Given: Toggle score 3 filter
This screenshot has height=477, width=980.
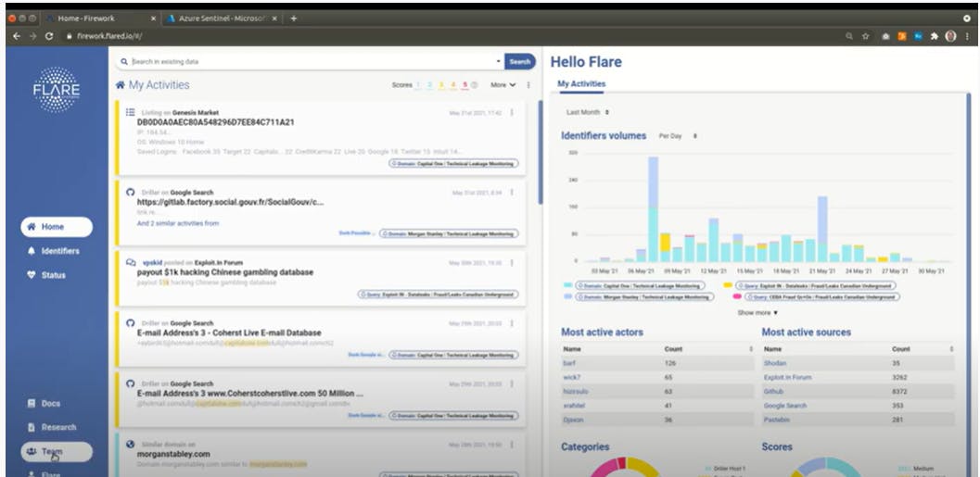Looking at the screenshot, I should (441, 85).
